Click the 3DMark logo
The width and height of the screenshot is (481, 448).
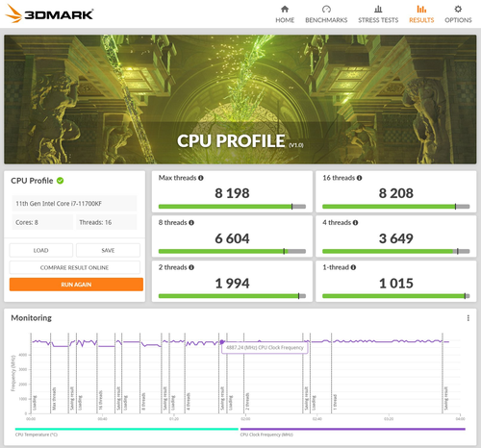click(49, 13)
